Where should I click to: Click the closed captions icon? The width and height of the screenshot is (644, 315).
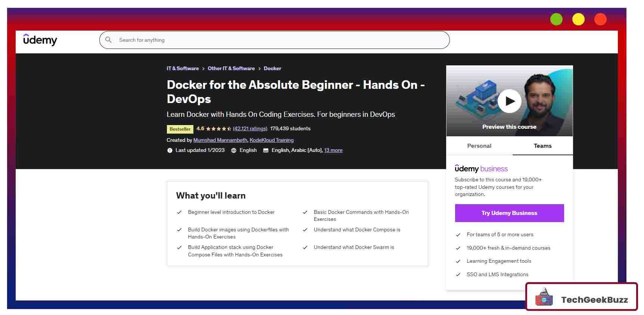coord(266,150)
